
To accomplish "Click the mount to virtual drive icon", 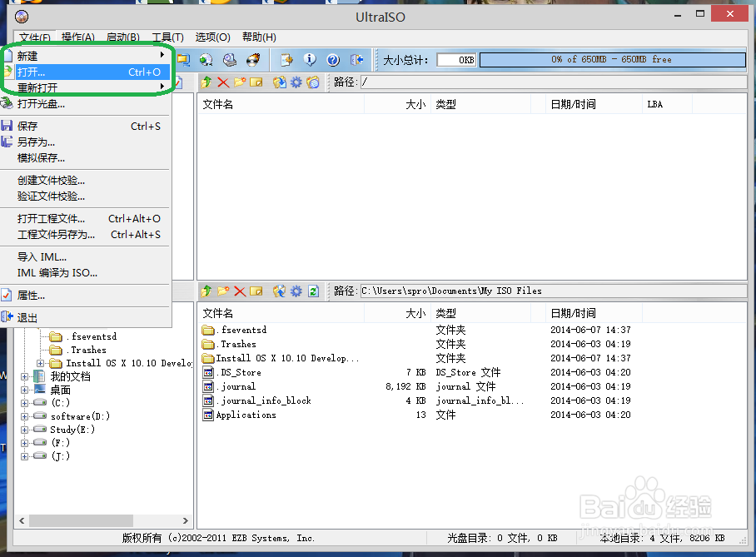I will point(230,60).
